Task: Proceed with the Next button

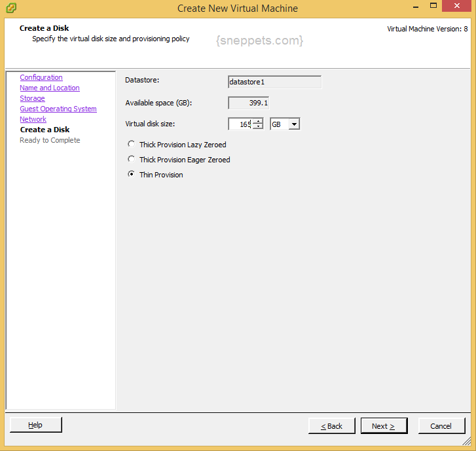Action: (x=384, y=426)
